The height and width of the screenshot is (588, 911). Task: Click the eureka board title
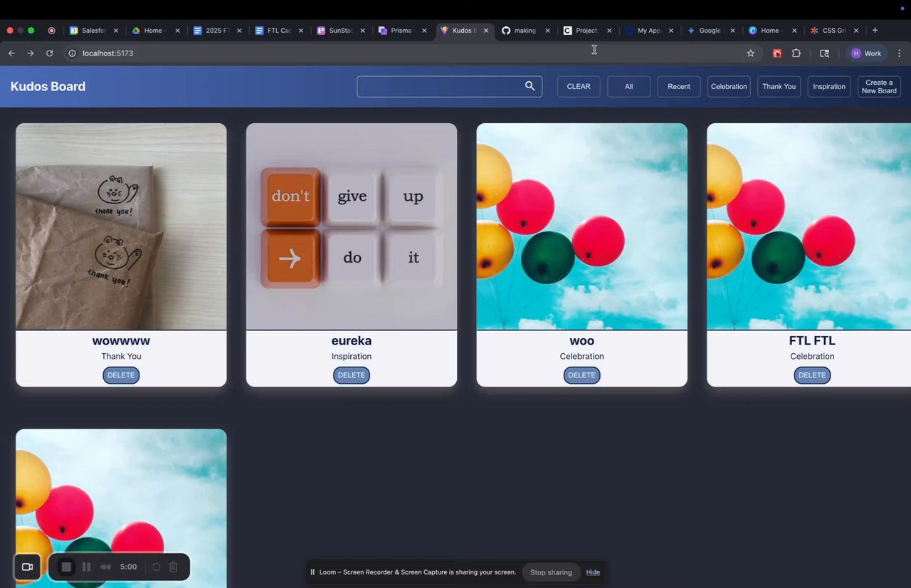352,341
